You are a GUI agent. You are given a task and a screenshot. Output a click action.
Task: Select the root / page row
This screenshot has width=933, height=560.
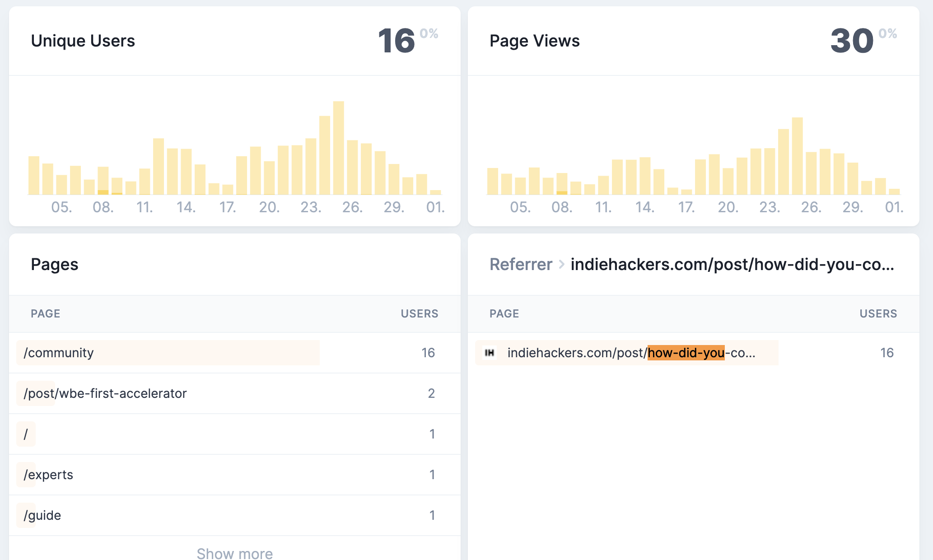click(26, 434)
